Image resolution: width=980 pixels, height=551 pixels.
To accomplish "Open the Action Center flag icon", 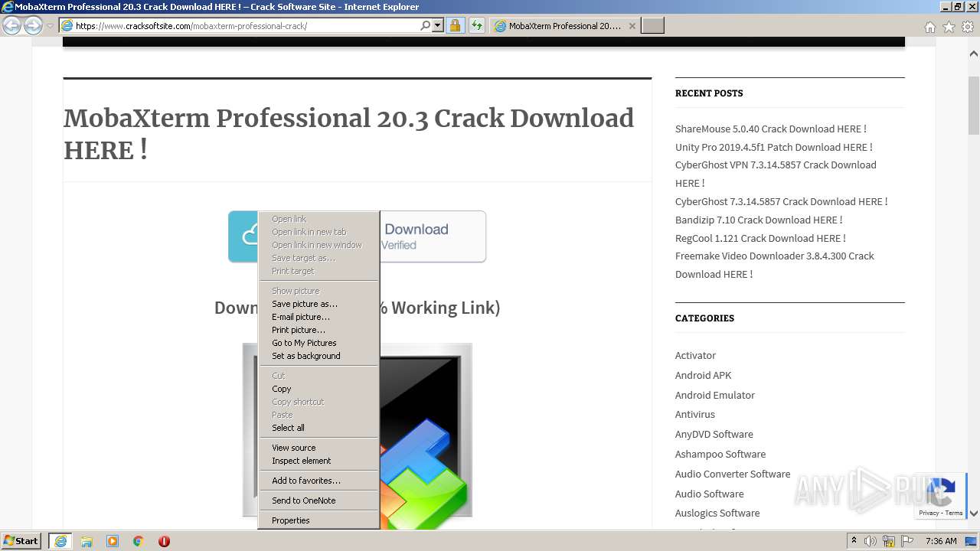I will pyautogui.click(x=907, y=541).
